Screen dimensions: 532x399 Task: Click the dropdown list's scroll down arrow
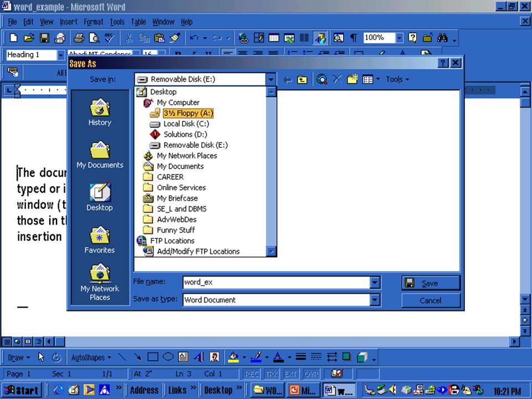click(x=271, y=252)
